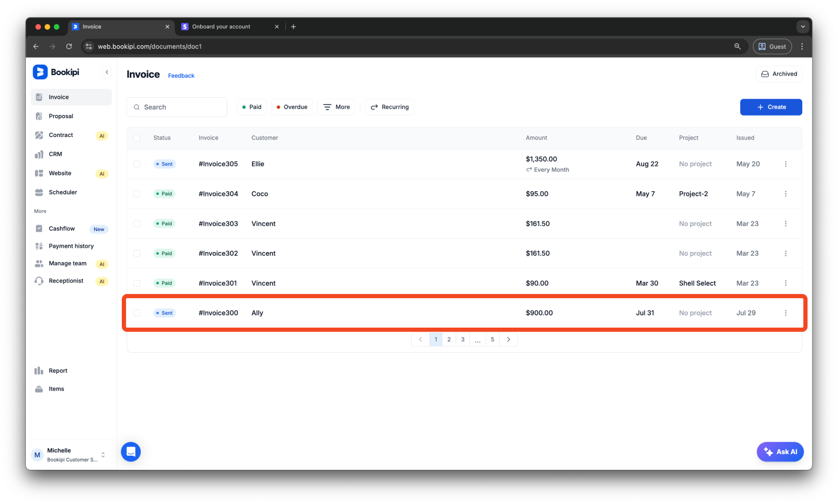838x504 pixels.
Task: Open the Proposal sidebar icon
Action: 39,116
